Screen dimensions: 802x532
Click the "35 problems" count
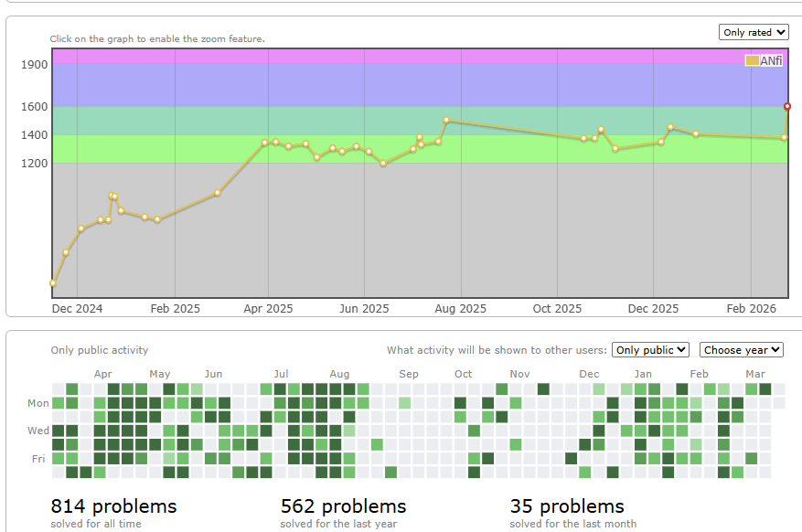point(567,505)
